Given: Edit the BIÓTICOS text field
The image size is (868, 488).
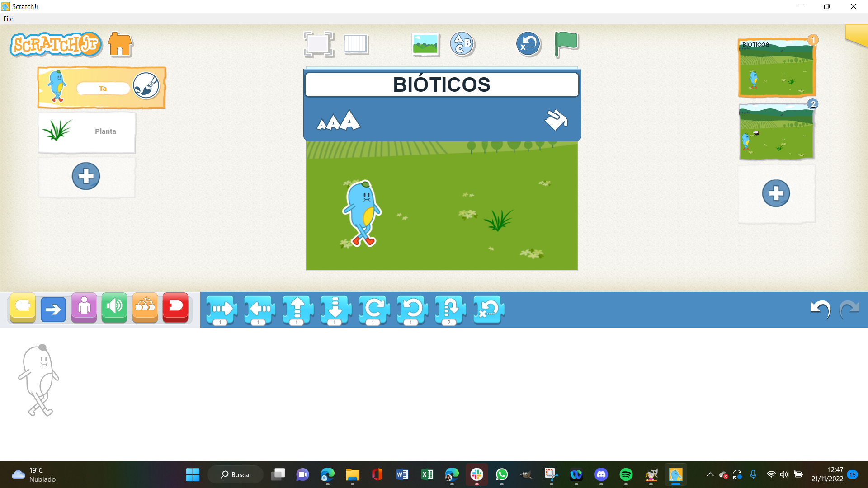Looking at the screenshot, I should (x=442, y=84).
